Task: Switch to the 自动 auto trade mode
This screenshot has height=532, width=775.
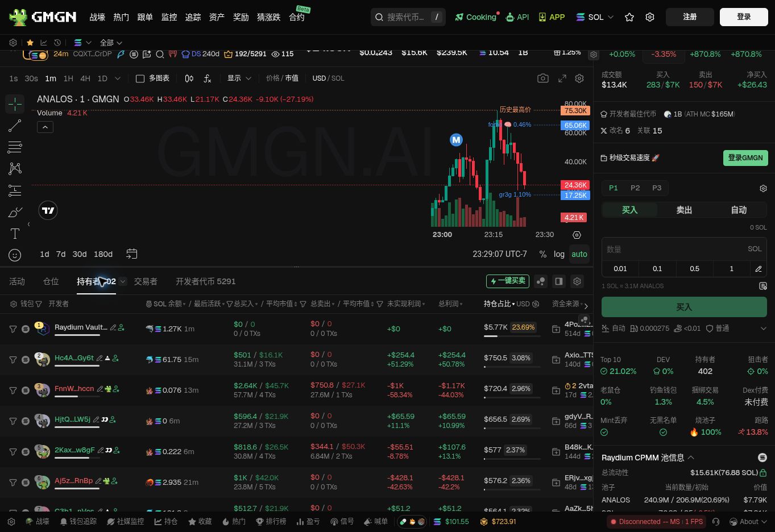Action: [x=739, y=210]
